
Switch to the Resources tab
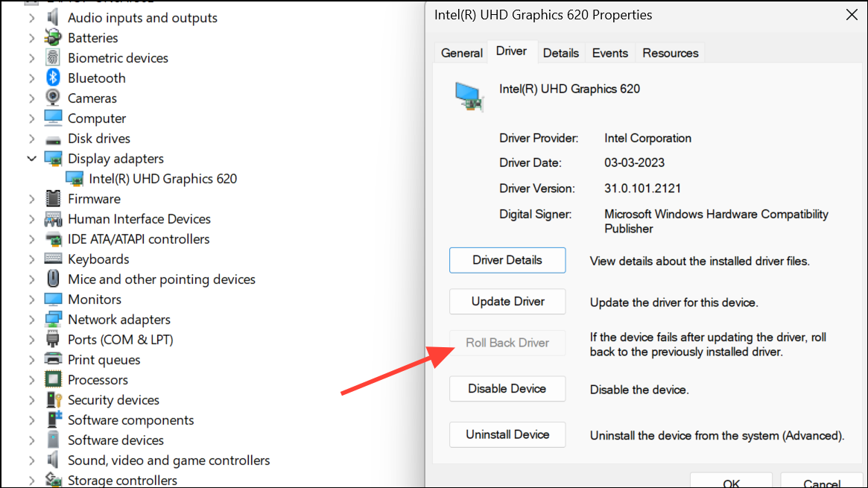[x=671, y=53]
